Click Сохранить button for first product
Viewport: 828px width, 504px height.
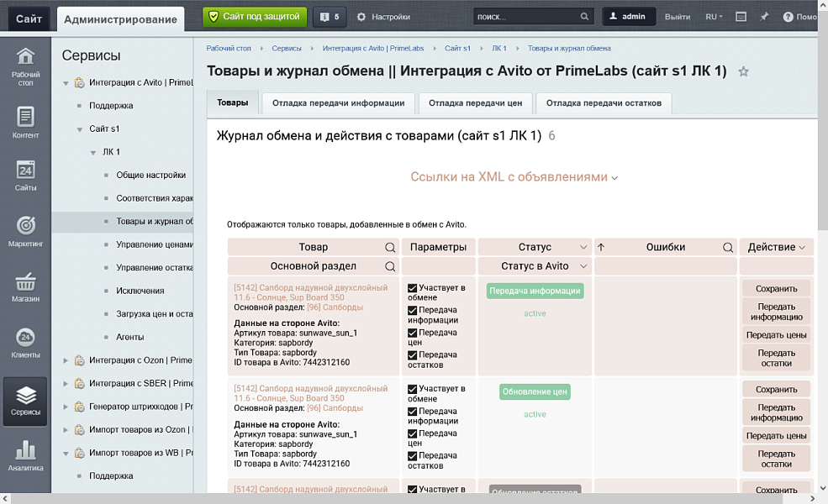(776, 288)
